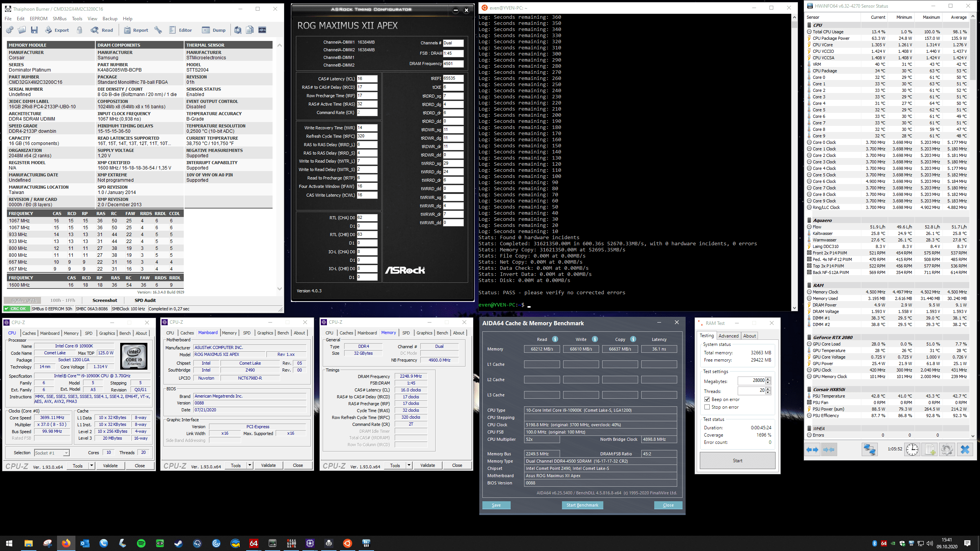This screenshot has width=980, height=551.
Task: Click the Start button in RAM Test
Action: pos(737,461)
